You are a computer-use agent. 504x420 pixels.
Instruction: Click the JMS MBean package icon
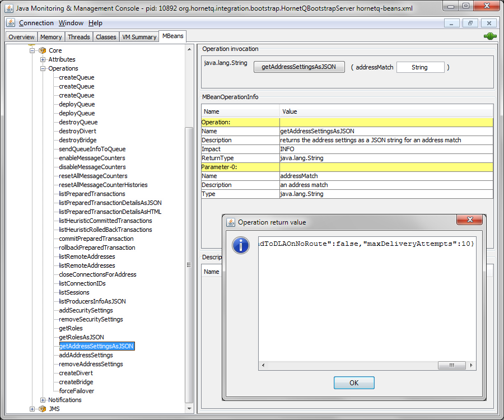pyautogui.click(x=42, y=409)
